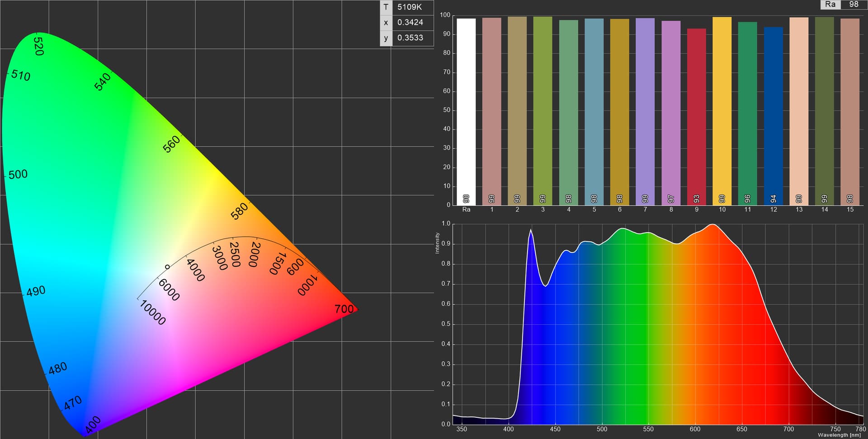
Task: Click the 3000 Kelvin label on the locus
Action: pyautogui.click(x=219, y=257)
